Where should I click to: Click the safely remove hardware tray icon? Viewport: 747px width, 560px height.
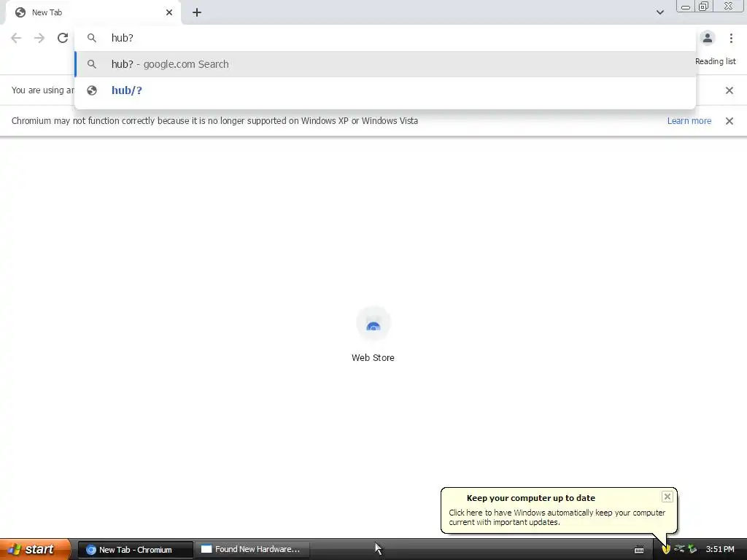coord(692,549)
